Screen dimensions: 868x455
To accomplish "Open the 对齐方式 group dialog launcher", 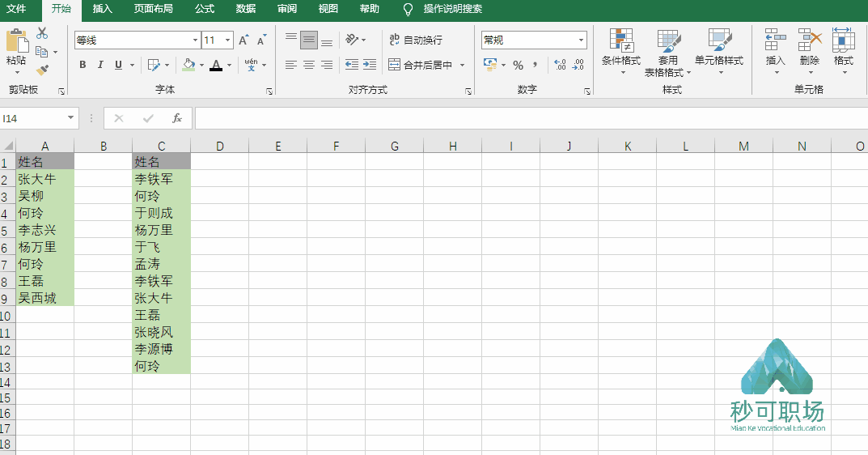I will (468, 91).
